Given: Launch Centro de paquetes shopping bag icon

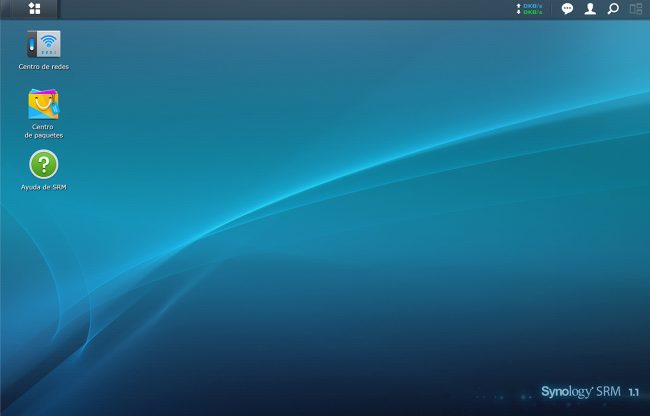Looking at the screenshot, I should coord(44,104).
